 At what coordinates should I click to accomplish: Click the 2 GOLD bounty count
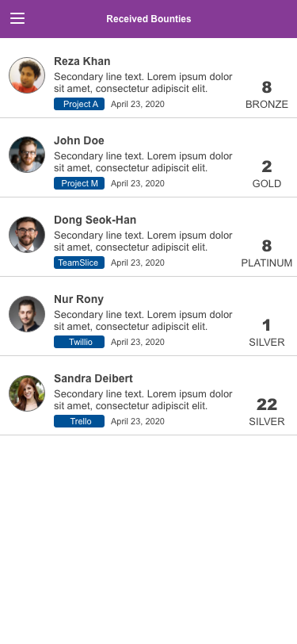tap(267, 174)
